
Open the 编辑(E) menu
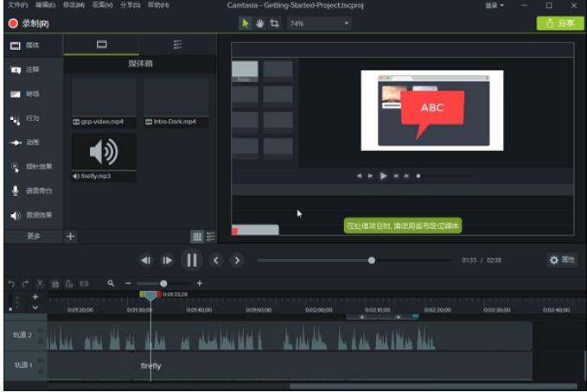[45, 5]
